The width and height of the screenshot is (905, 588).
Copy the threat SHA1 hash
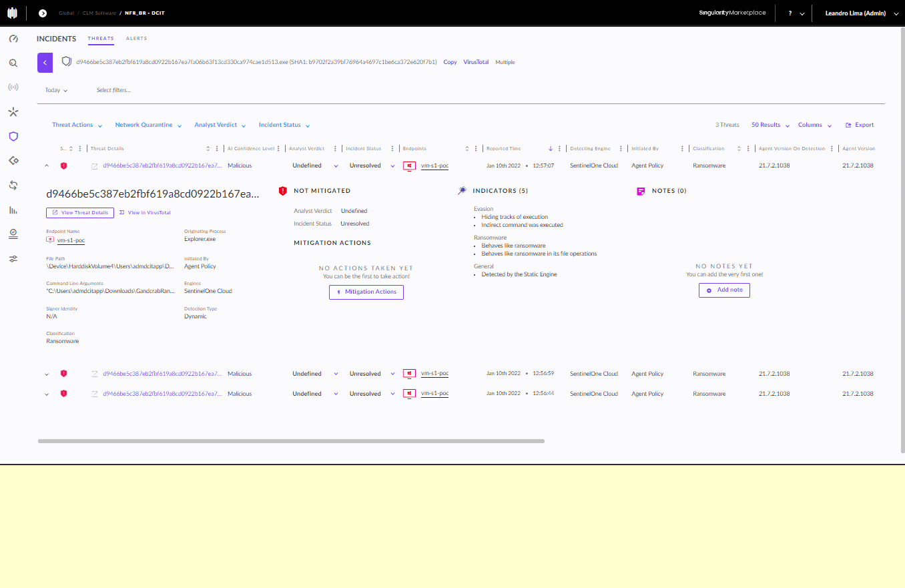450,62
